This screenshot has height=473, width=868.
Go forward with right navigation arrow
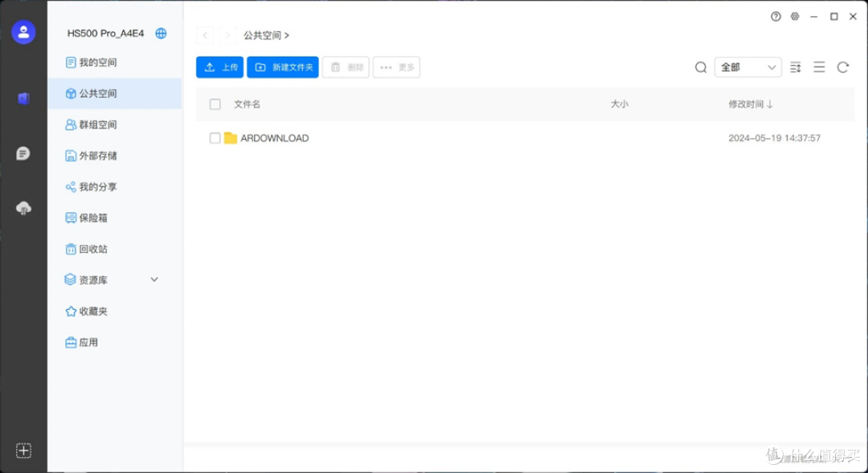(x=227, y=35)
